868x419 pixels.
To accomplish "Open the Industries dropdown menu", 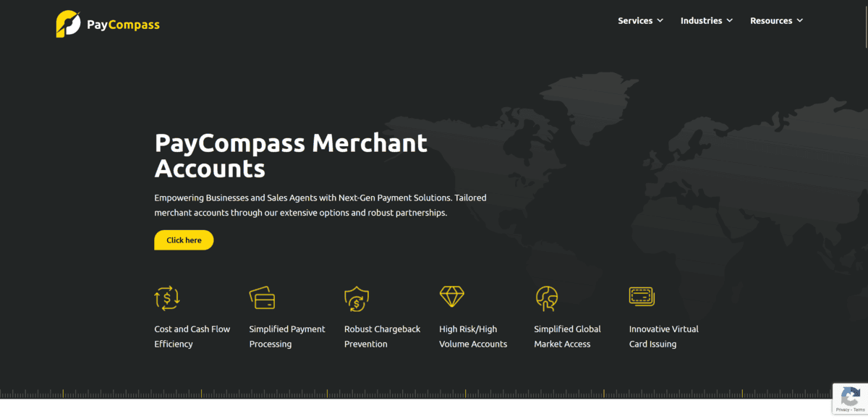I will (706, 20).
